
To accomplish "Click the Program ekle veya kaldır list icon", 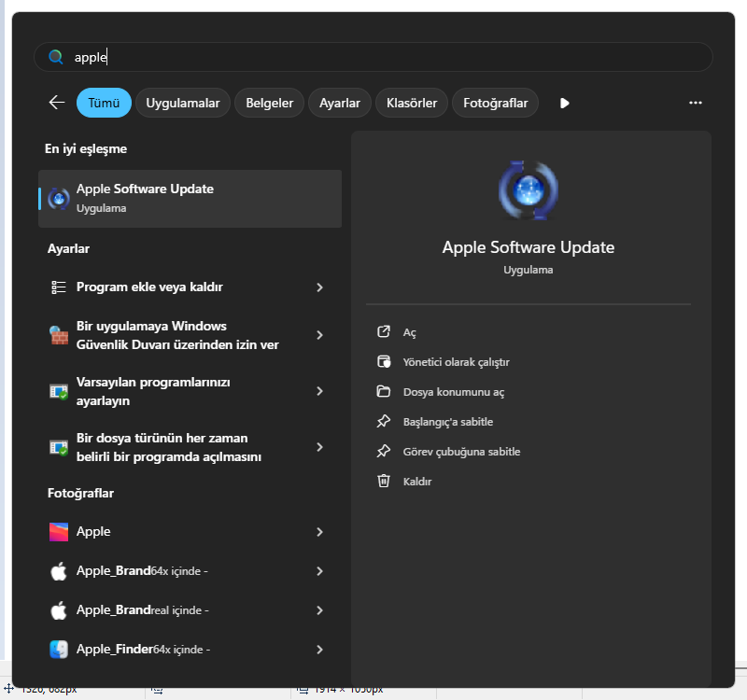I will pos(59,287).
